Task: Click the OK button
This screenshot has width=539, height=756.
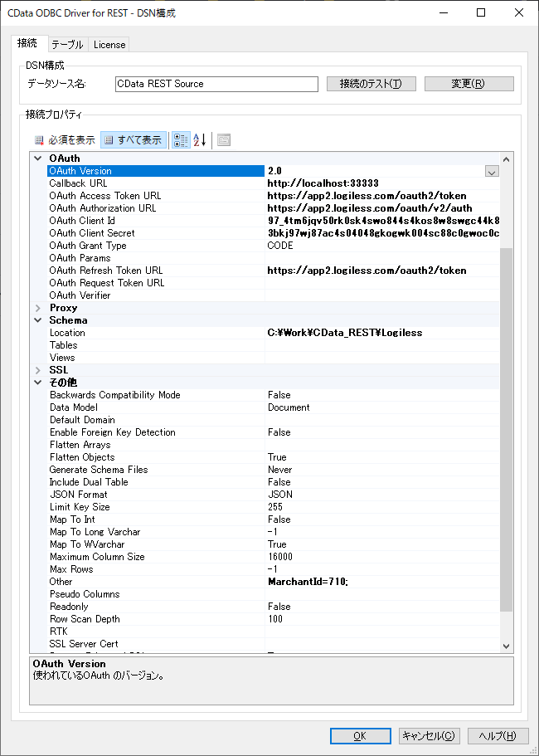Action: click(x=360, y=736)
